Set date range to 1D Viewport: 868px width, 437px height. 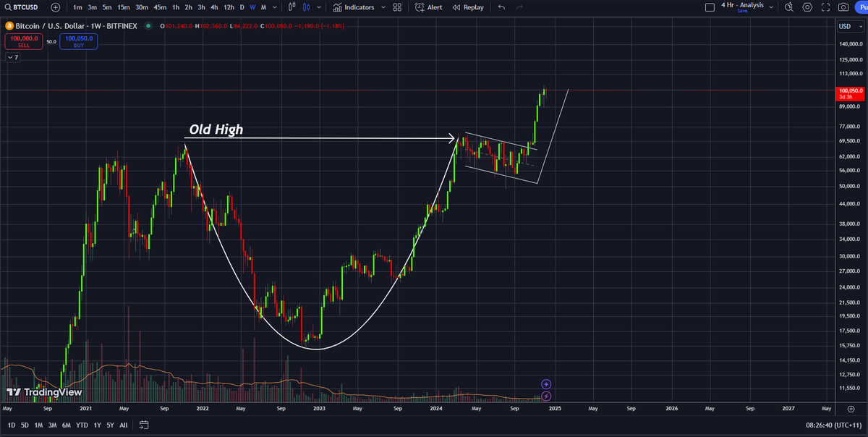coord(11,425)
